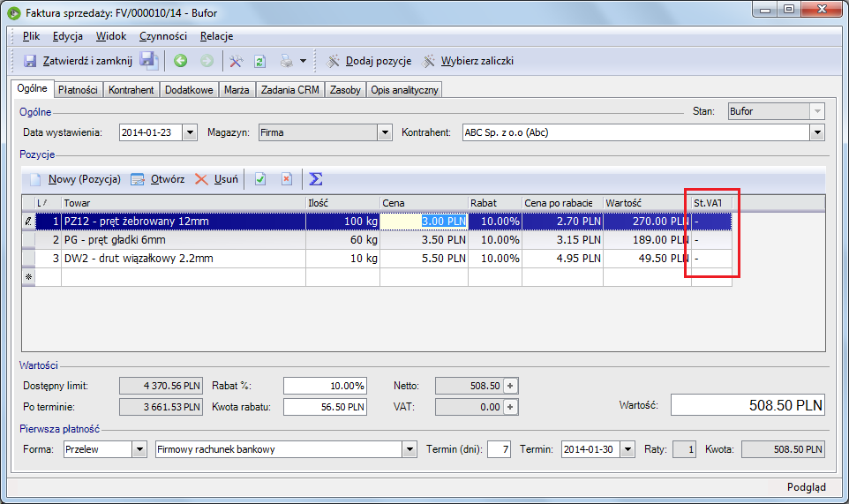This screenshot has height=504, width=849.
Task: Click the red X document icon
Action: (x=287, y=179)
